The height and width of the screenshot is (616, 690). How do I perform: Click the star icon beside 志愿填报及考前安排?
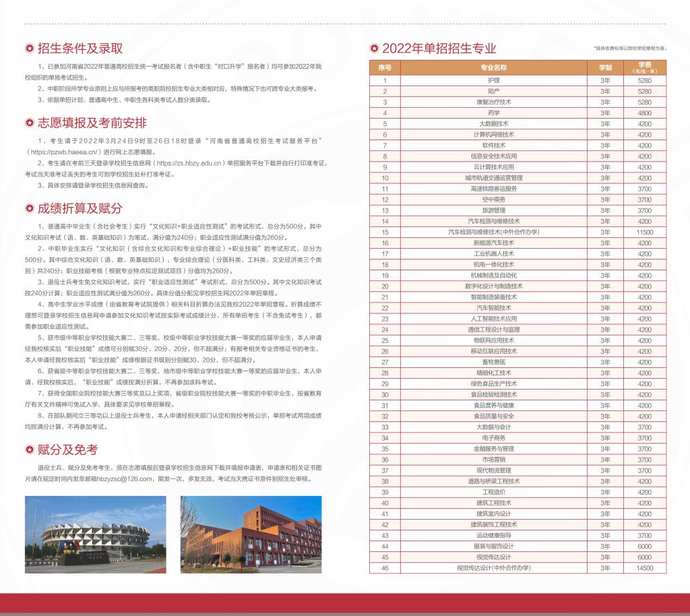29,123
